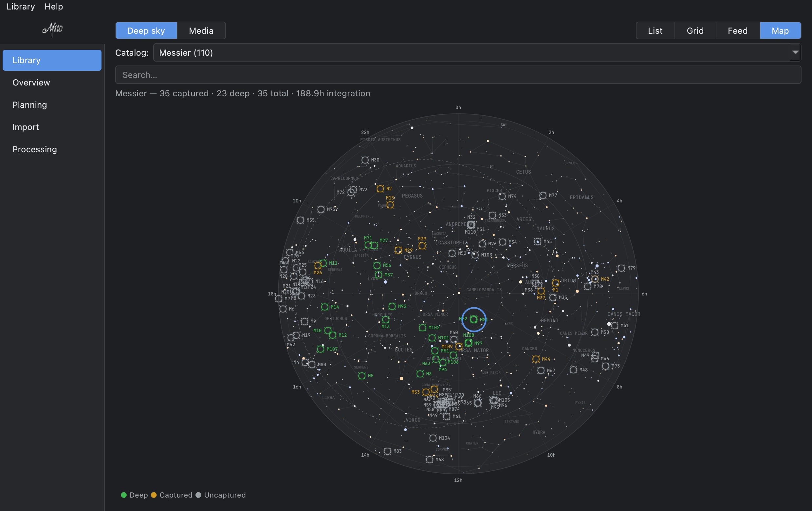Switch to Media mode
Screen dimensions: 812x511
[x=201, y=31]
